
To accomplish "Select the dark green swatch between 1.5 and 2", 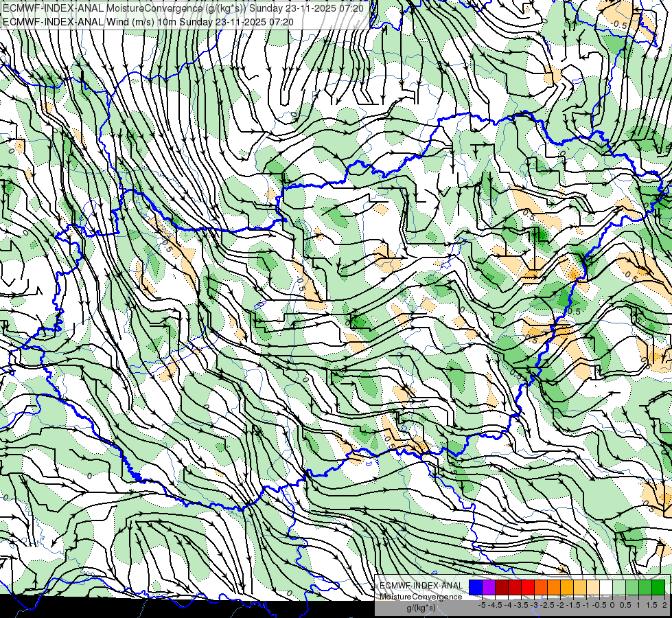I will tap(658, 588).
